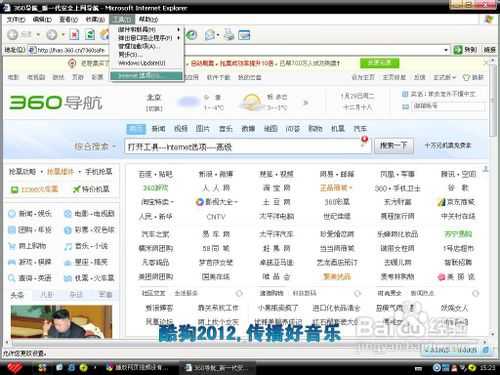Click inside the address bar URL field

click(237, 50)
